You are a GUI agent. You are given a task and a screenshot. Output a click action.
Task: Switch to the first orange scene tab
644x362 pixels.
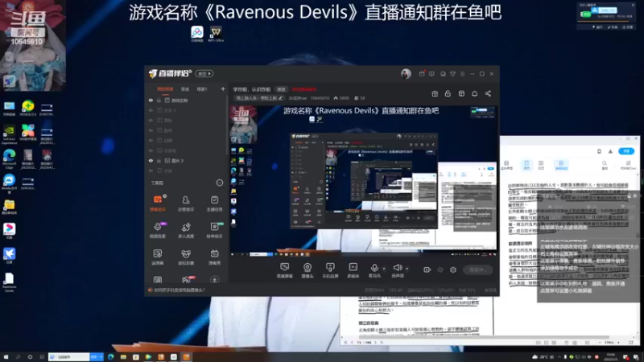coord(165,89)
